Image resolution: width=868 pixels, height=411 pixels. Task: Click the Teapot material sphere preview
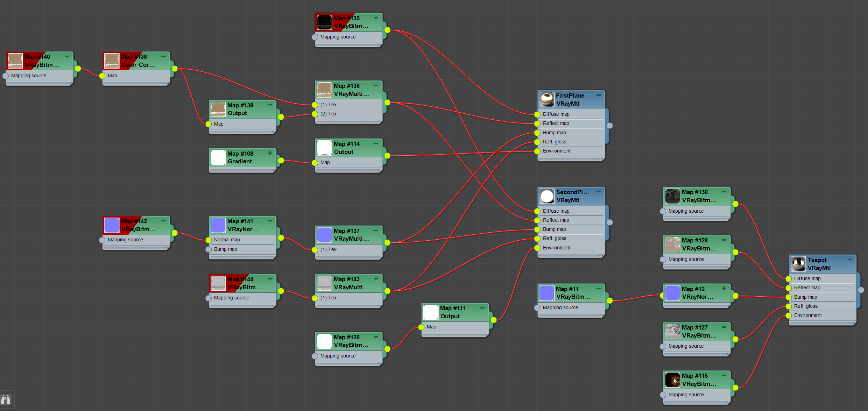coord(798,264)
